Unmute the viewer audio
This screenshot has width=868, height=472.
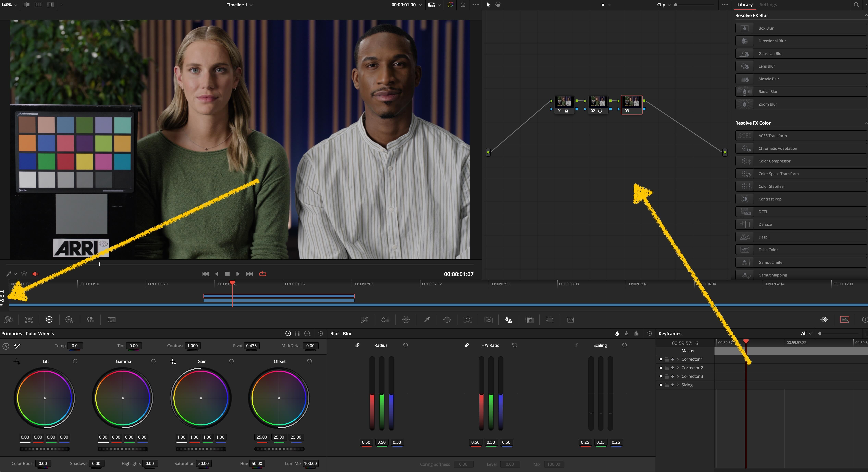pos(35,274)
